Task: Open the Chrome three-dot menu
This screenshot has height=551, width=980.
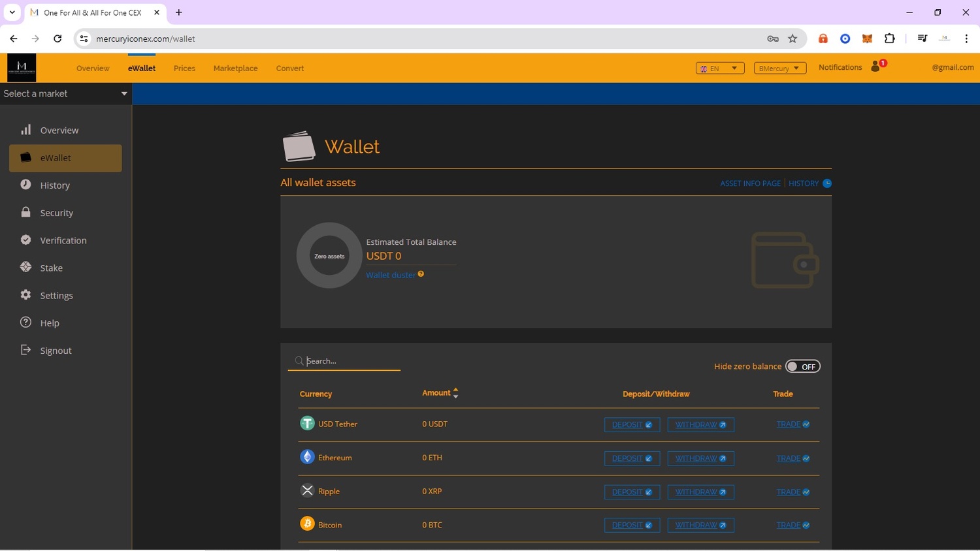Action: 966,39
